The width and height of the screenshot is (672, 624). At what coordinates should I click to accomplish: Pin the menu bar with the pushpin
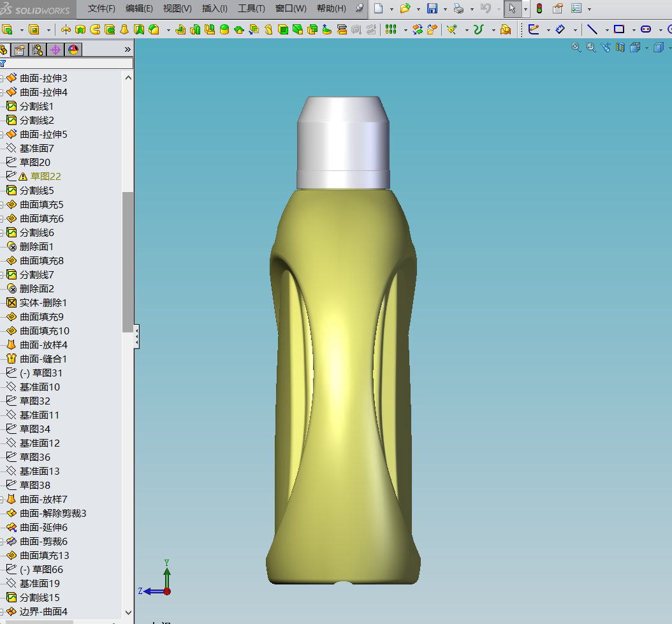(x=360, y=8)
